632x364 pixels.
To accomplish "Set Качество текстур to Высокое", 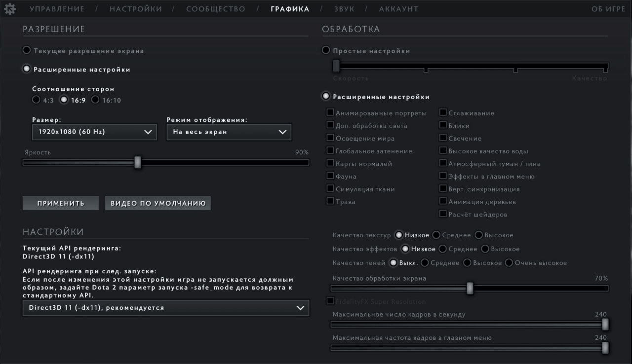I will click(478, 235).
